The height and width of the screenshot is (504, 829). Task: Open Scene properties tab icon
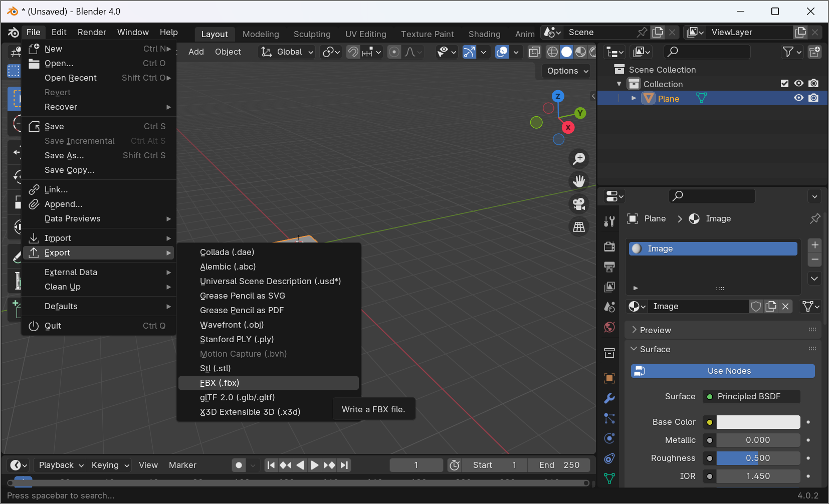tap(609, 307)
